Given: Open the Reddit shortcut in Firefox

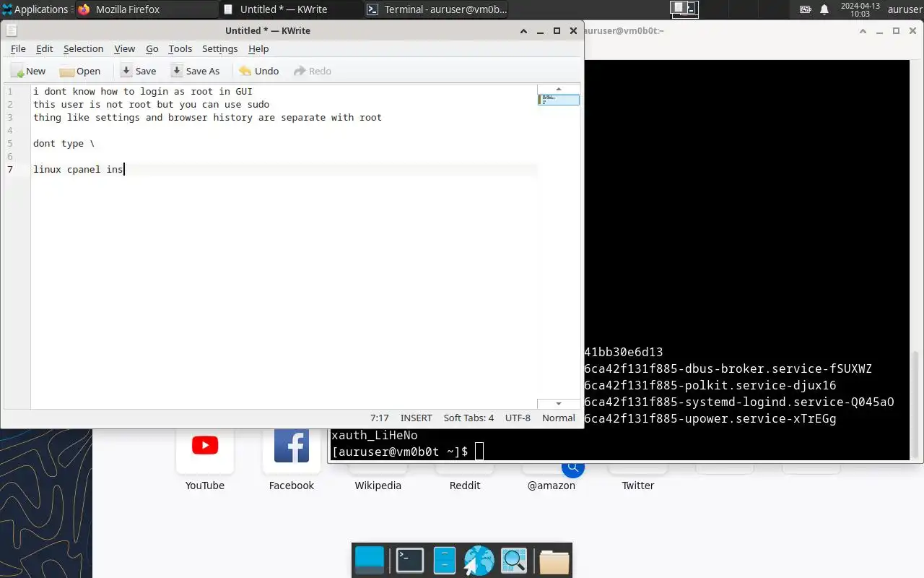Looking at the screenshot, I should [x=465, y=485].
